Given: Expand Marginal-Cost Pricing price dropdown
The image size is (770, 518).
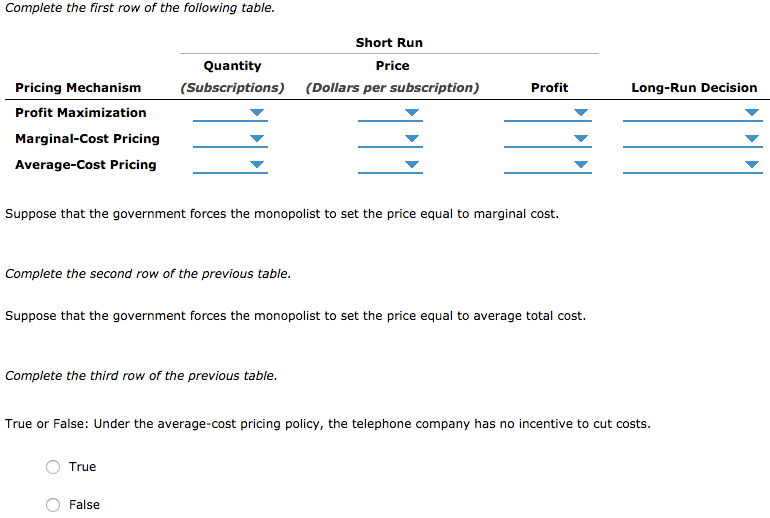Looking at the screenshot, I should (391, 139).
